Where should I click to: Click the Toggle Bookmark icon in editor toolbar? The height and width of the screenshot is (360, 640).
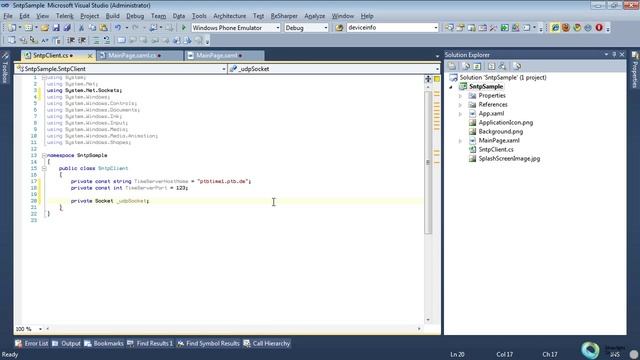click(x=121, y=40)
